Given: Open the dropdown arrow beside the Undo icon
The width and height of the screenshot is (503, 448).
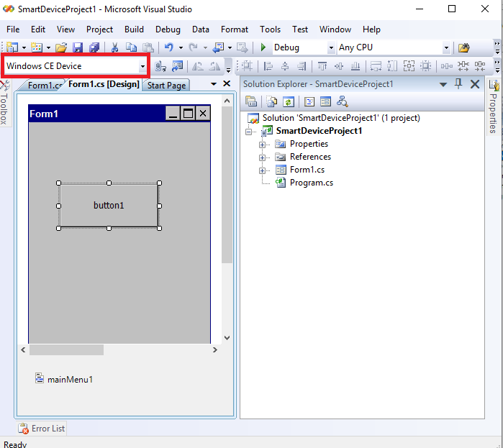Looking at the screenshot, I should [x=181, y=47].
